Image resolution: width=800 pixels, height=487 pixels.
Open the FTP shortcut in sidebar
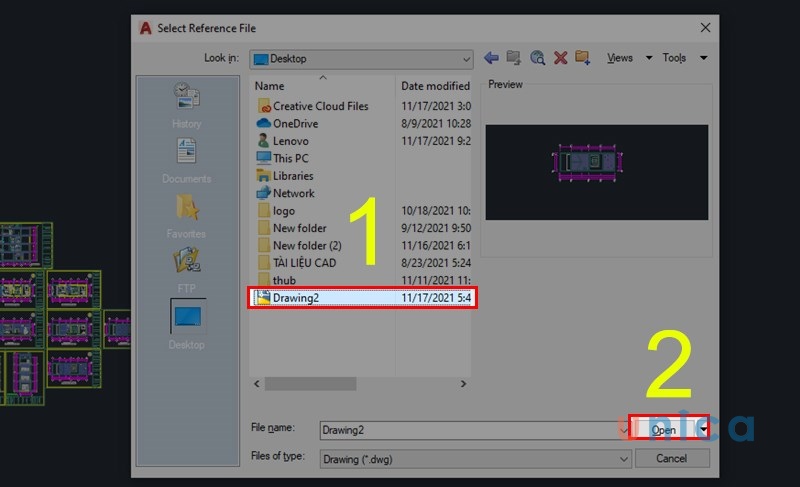187,270
